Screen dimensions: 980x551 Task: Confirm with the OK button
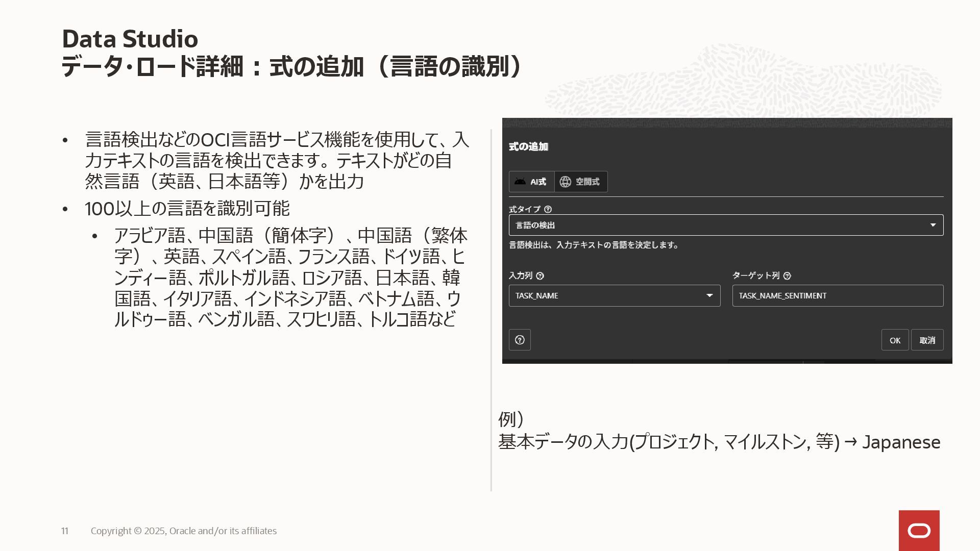tap(895, 340)
